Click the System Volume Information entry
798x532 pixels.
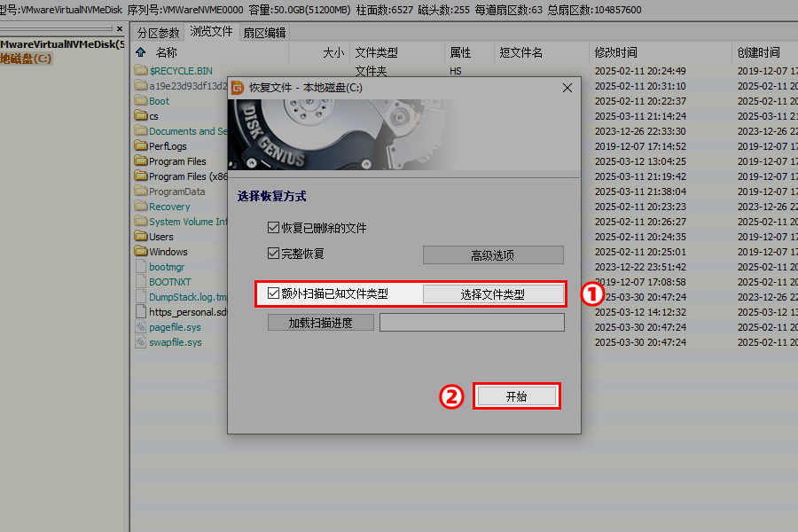pyautogui.click(x=188, y=222)
